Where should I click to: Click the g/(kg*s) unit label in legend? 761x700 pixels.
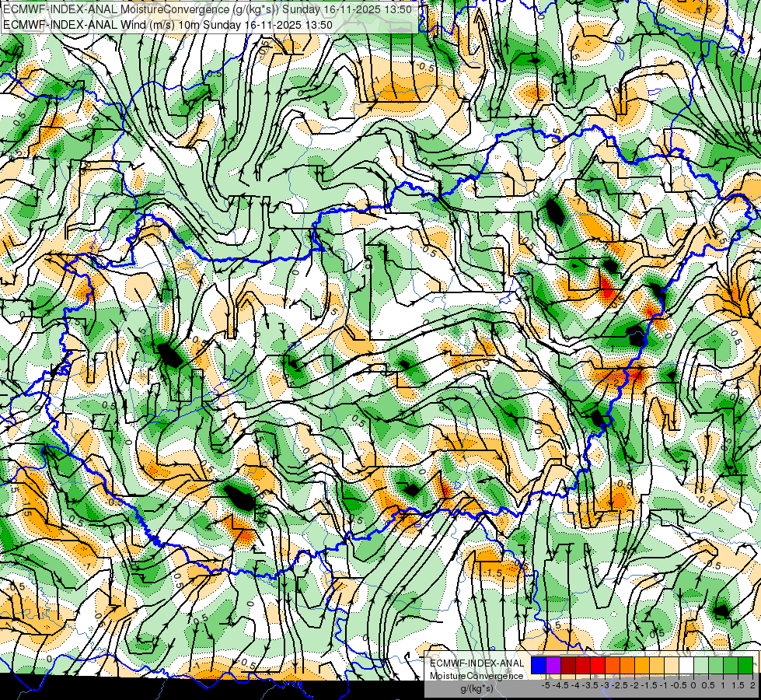point(476,688)
